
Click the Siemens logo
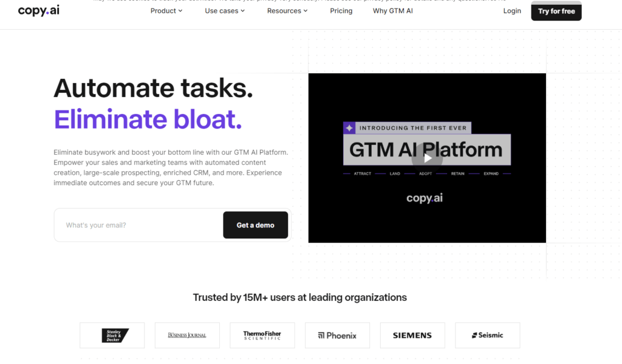click(412, 335)
